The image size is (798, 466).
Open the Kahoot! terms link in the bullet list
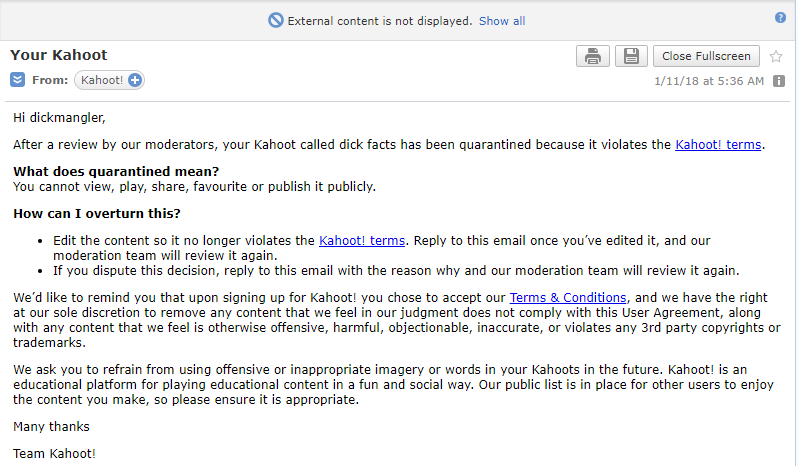click(x=361, y=240)
